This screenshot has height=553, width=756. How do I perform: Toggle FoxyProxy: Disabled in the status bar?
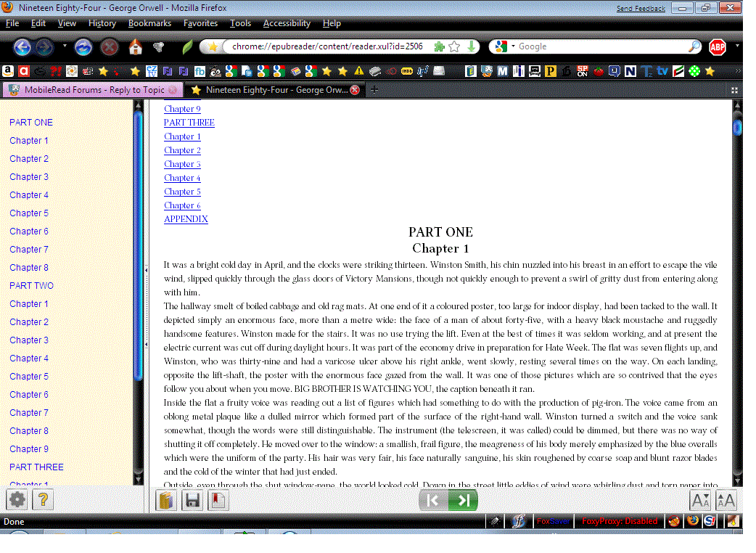point(620,521)
